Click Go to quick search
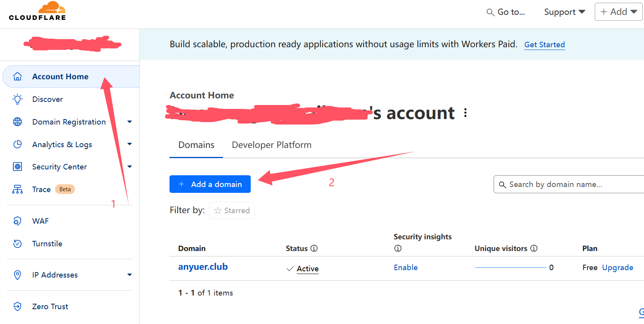 pos(506,12)
